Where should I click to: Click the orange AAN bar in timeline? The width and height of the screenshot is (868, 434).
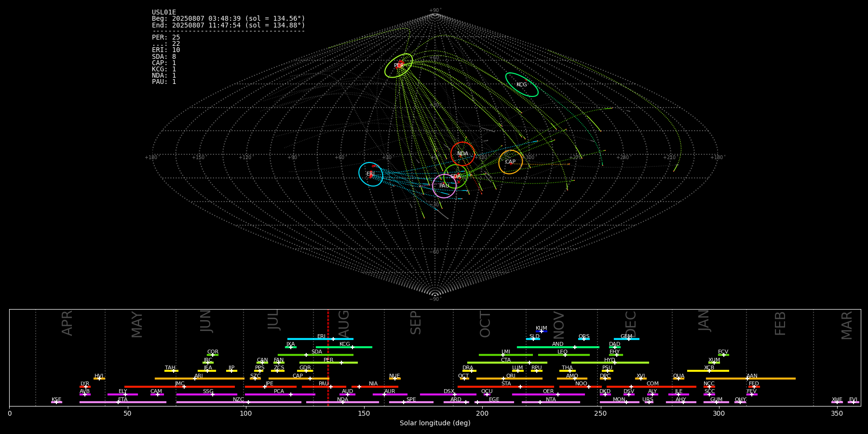click(x=751, y=379)
